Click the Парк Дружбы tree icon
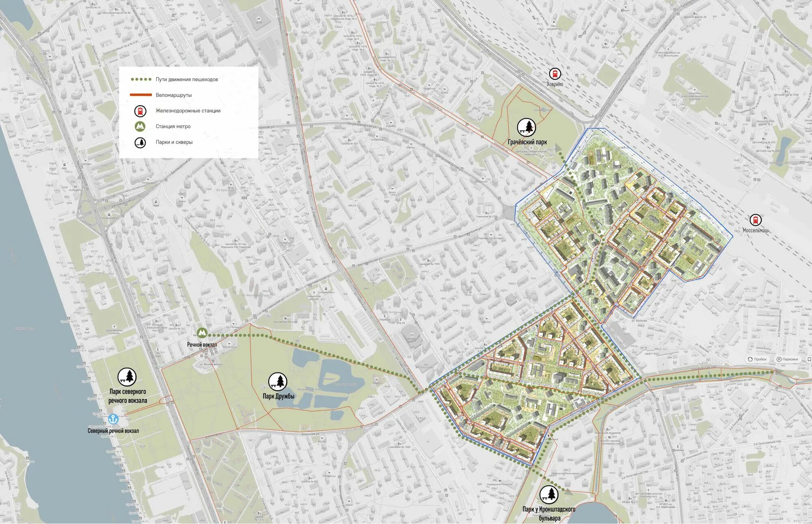The height and width of the screenshot is (524, 812). 278,382
